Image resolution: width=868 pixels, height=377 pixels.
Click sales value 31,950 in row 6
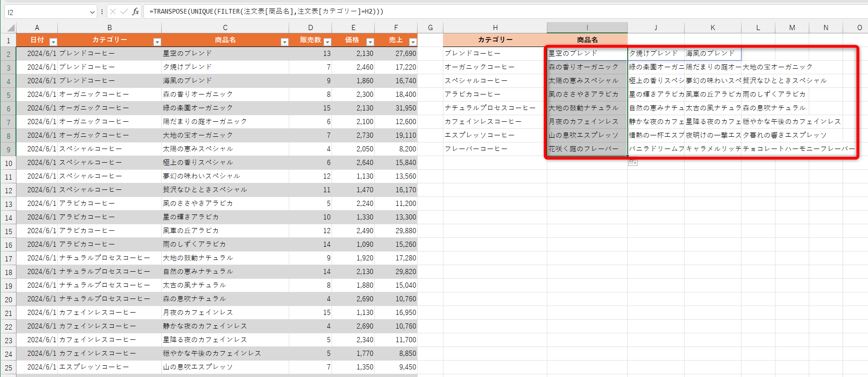coord(396,108)
